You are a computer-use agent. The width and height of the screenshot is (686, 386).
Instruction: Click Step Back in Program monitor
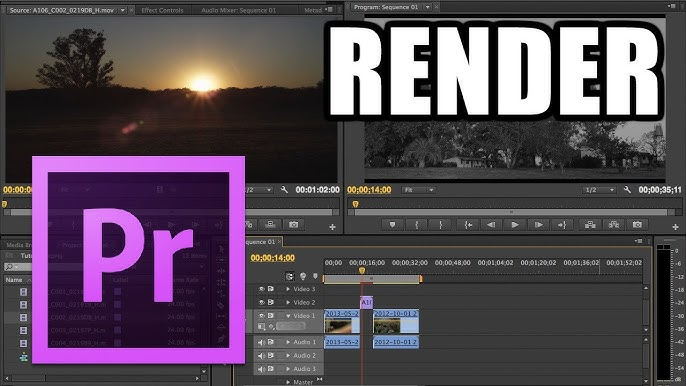click(x=491, y=225)
